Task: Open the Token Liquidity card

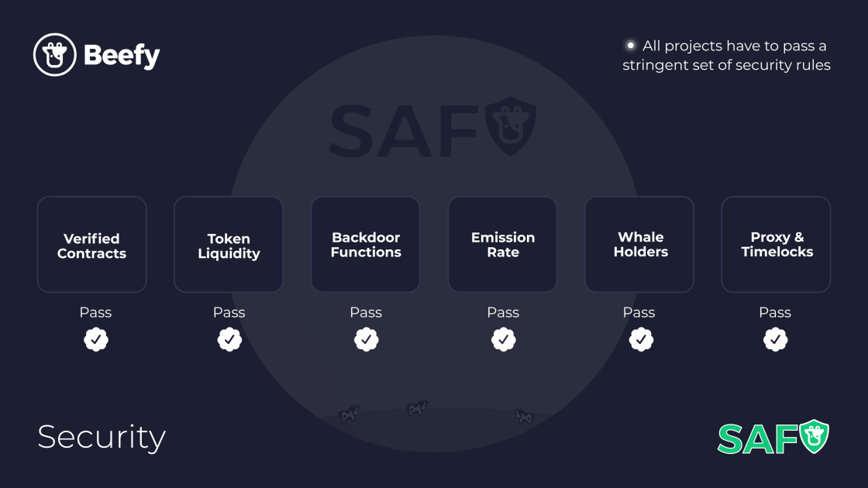Action: click(229, 244)
